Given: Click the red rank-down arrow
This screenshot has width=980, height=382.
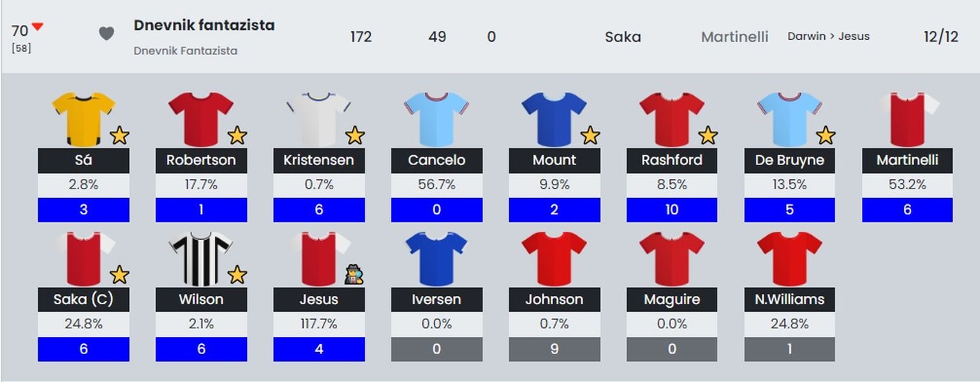Looking at the screenshot, I should [38, 27].
